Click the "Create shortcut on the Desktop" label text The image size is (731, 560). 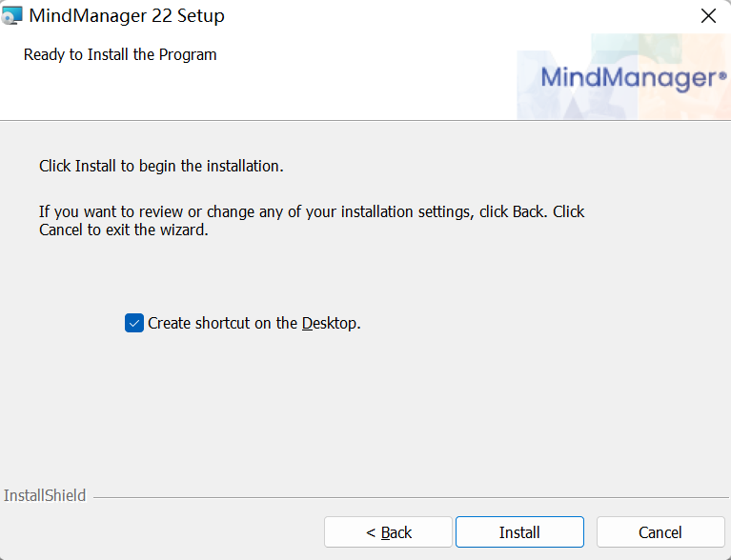(254, 323)
